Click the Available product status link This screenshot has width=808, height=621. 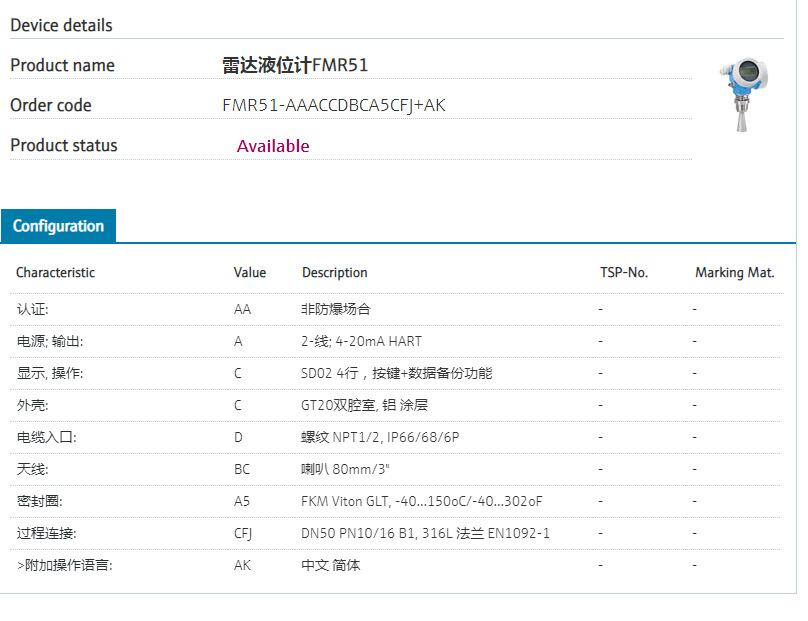click(x=273, y=146)
